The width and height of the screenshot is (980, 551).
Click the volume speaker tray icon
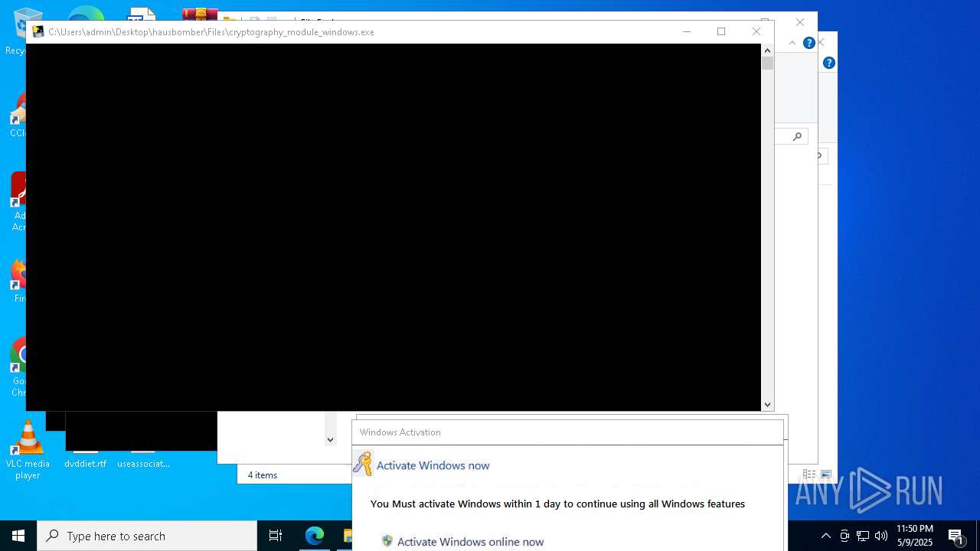[881, 536]
